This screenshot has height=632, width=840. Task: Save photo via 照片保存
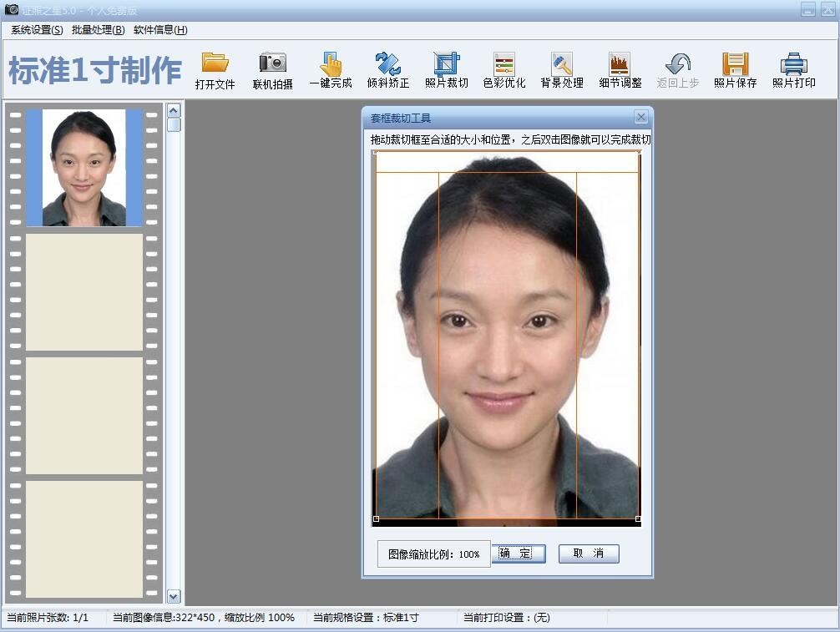[x=736, y=69]
